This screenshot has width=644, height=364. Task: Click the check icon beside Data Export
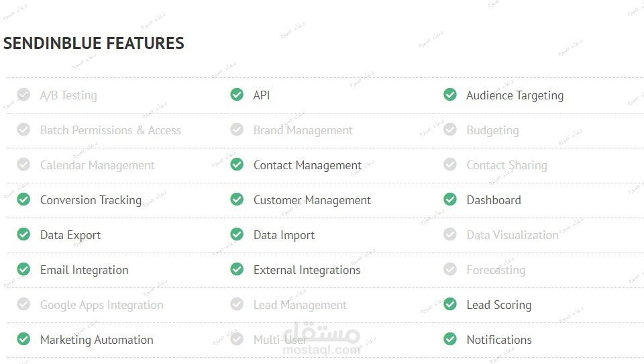tap(23, 234)
